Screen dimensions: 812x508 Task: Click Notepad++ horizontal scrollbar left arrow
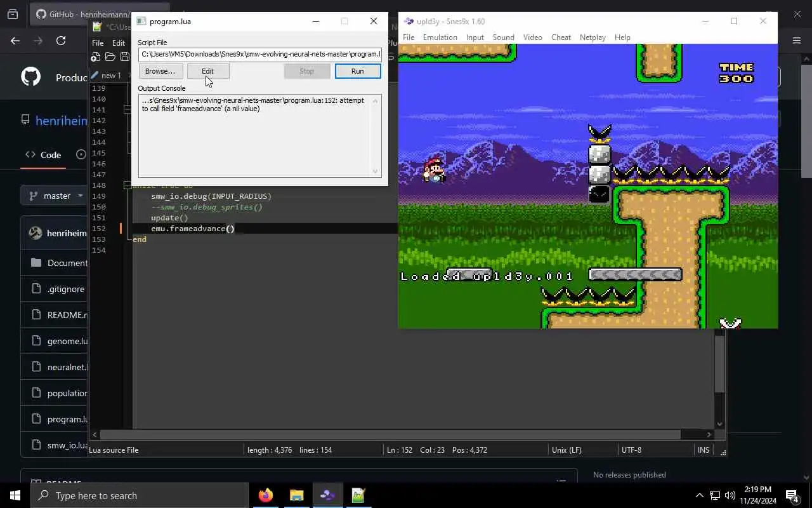[95, 435]
